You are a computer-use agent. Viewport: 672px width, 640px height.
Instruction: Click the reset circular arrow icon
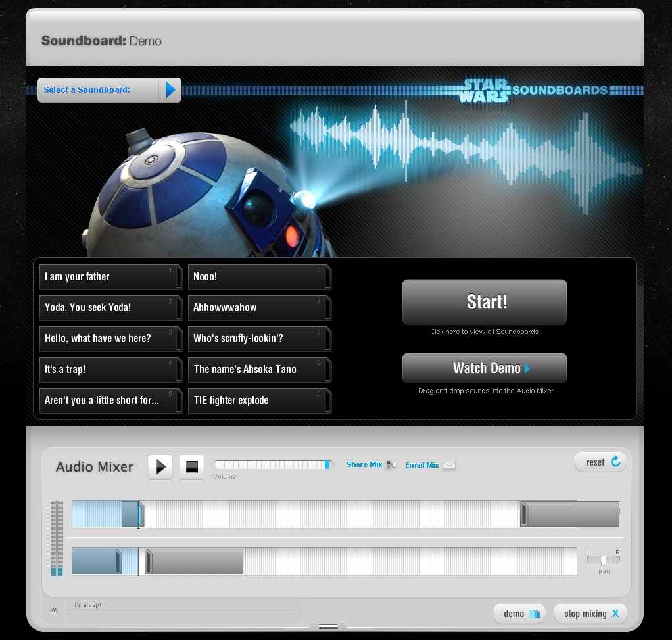click(616, 461)
